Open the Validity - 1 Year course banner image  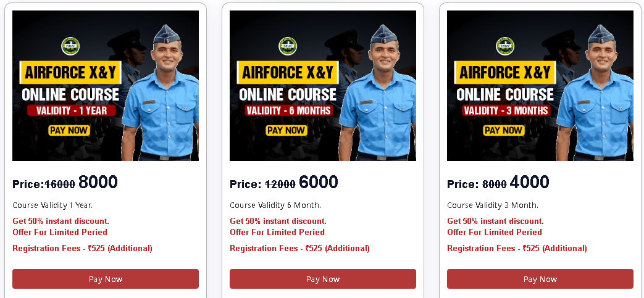point(106,86)
